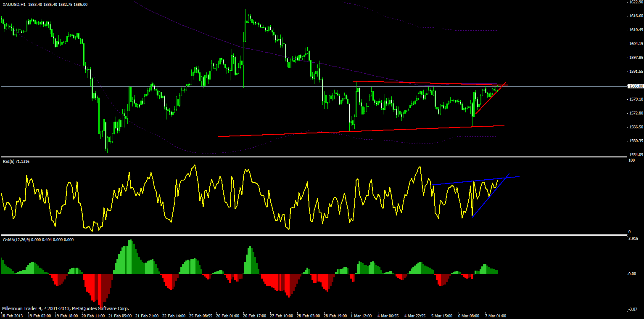
Task: Click the deepest red OsMA histogram bar
Action: click(x=100, y=290)
